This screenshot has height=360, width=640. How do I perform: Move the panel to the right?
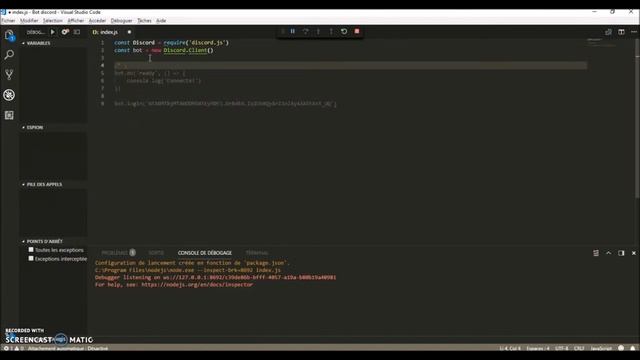pyautogui.click(x=621, y=253)
